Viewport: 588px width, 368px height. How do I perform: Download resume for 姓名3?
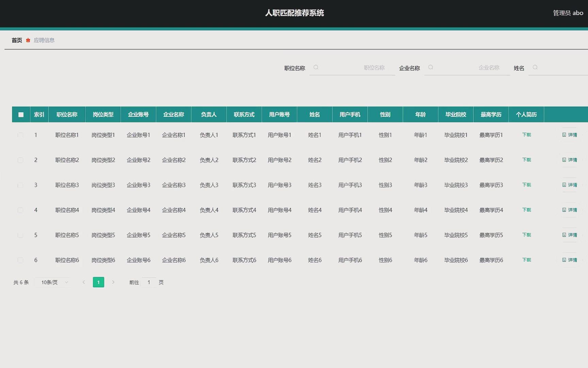pyautogui.click(x=526, y=185)
